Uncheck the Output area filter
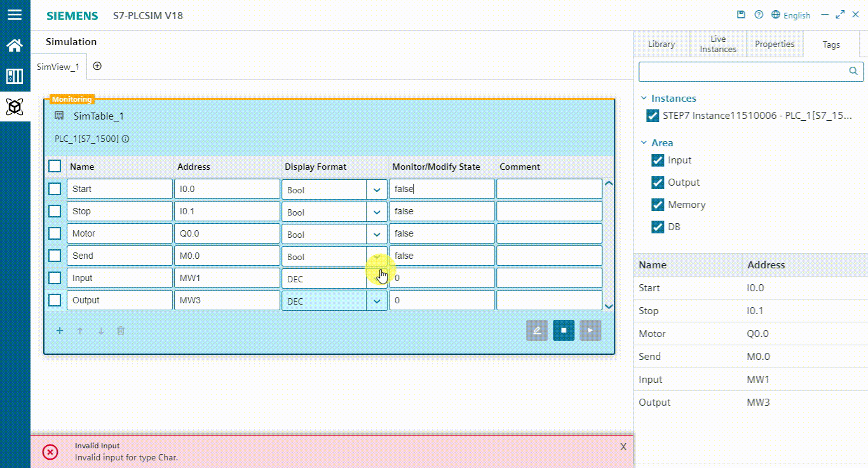The width and height of the screenshot is (868, 468). [658, 182]
